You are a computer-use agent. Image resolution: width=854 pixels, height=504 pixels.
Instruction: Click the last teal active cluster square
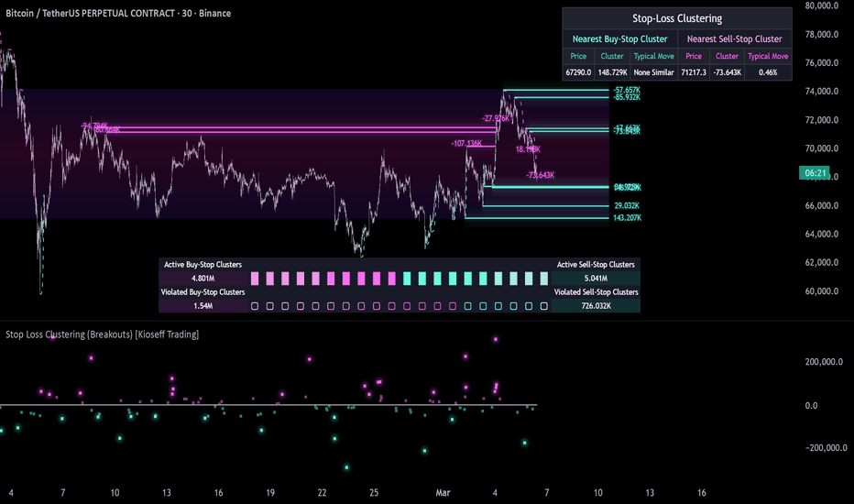click(x=544, y=278)
